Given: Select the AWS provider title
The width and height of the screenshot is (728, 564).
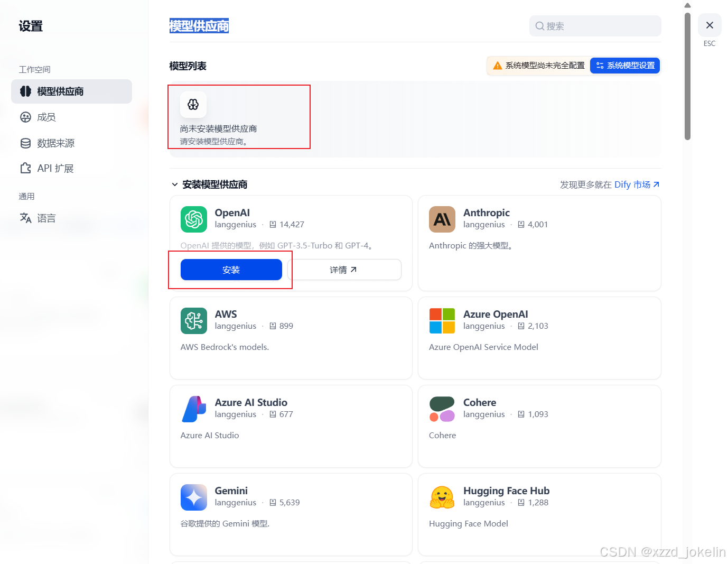Looking at the screenshot, I should 226,314.
